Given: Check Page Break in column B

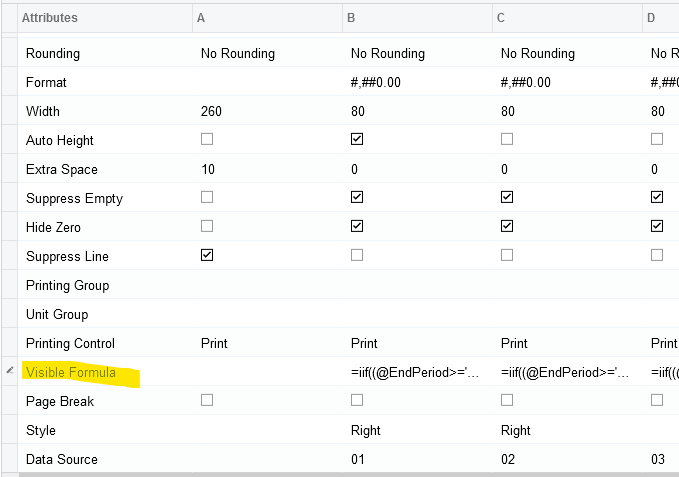Looking at the screenshot, I should pos(357,400).
